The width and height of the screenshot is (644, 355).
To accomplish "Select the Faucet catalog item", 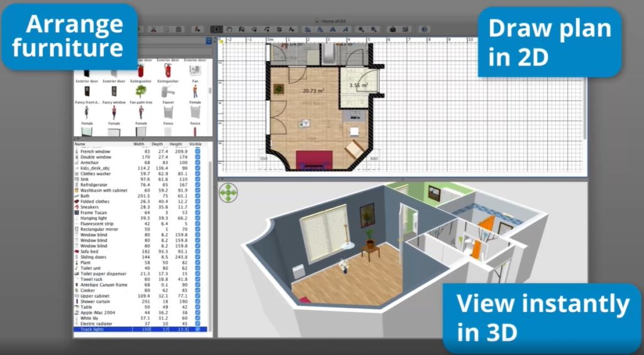I will (168, 94).
